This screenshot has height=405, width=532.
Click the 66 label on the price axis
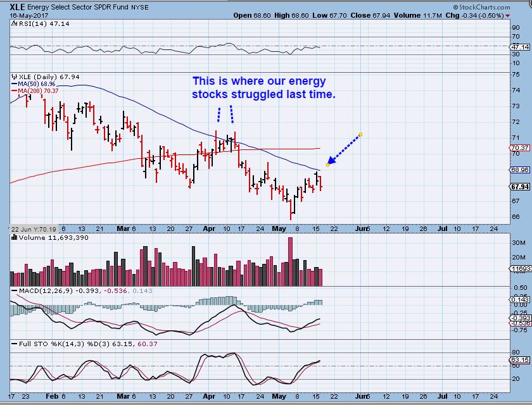[x=516, y=216]
